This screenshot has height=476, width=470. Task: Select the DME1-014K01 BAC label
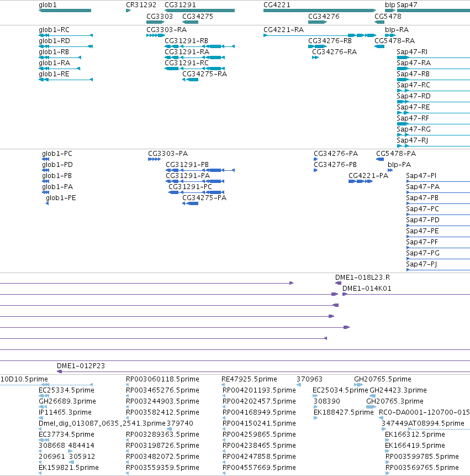point(367,289)
